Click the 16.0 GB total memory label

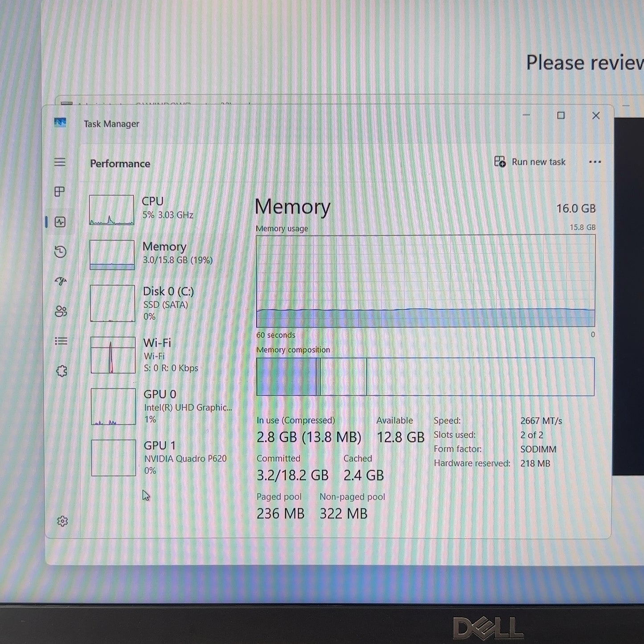tap(576, 209)
